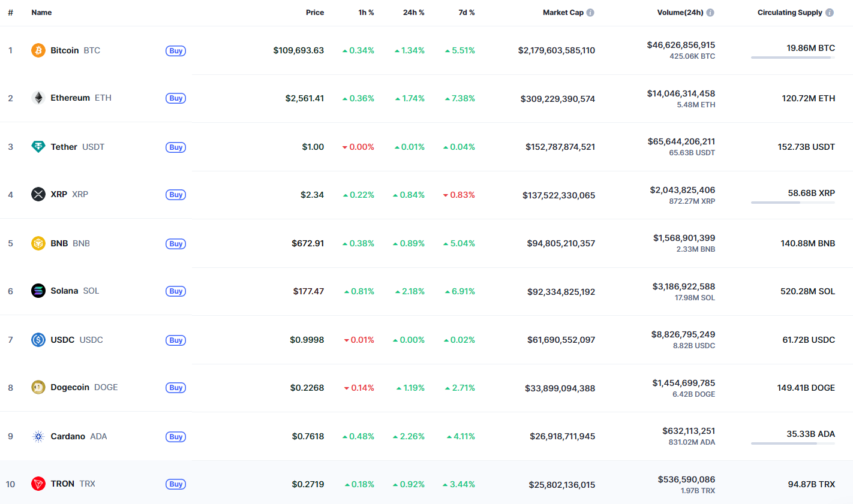Click the Buy button for Bitcoin
Viewport: 853px width, 504px height.
tap(176, 51)
